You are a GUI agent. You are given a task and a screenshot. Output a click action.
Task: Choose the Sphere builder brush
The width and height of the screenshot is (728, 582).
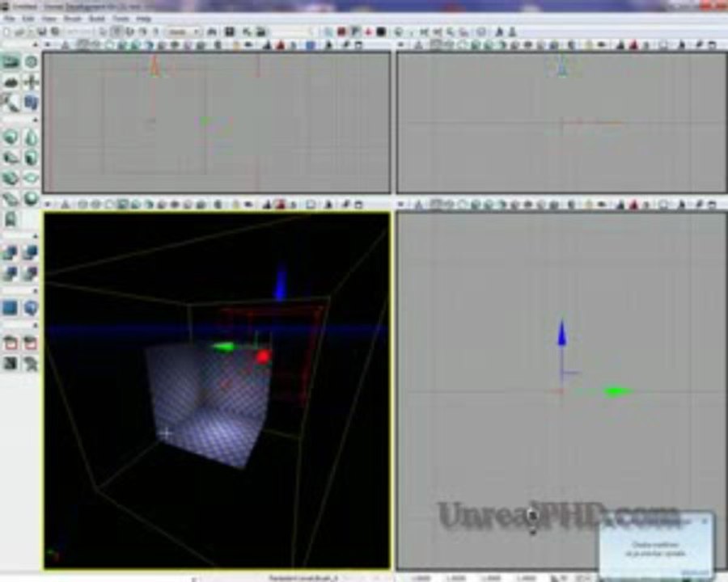click(31, 199)
